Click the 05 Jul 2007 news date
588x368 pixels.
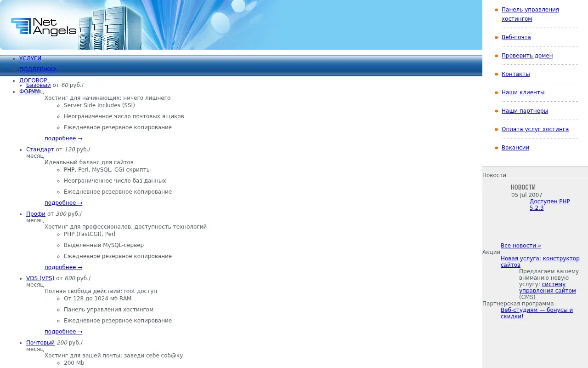[x=527, y=195]
